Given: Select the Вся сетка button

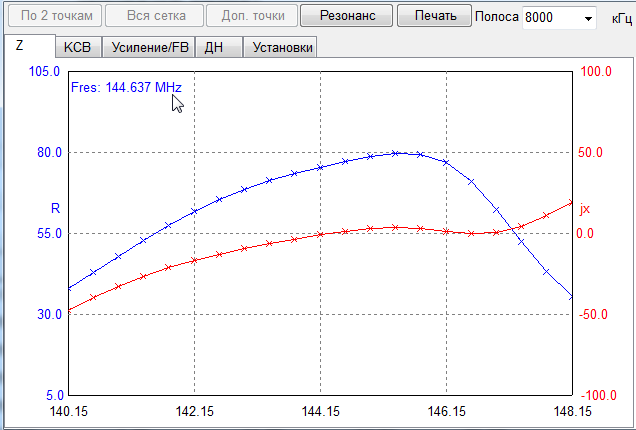Looking at the screenshot, I should pyautogui.click(x=152, y=16).
